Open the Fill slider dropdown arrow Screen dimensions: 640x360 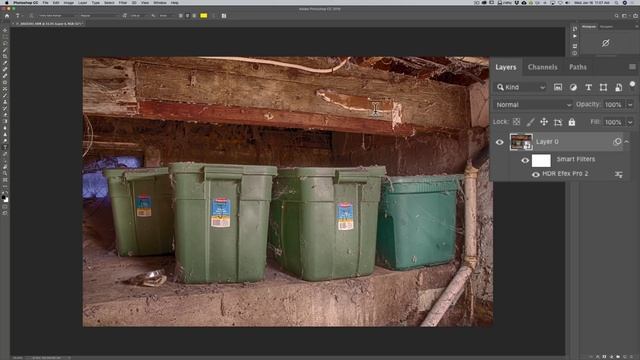tap(630, 122)
